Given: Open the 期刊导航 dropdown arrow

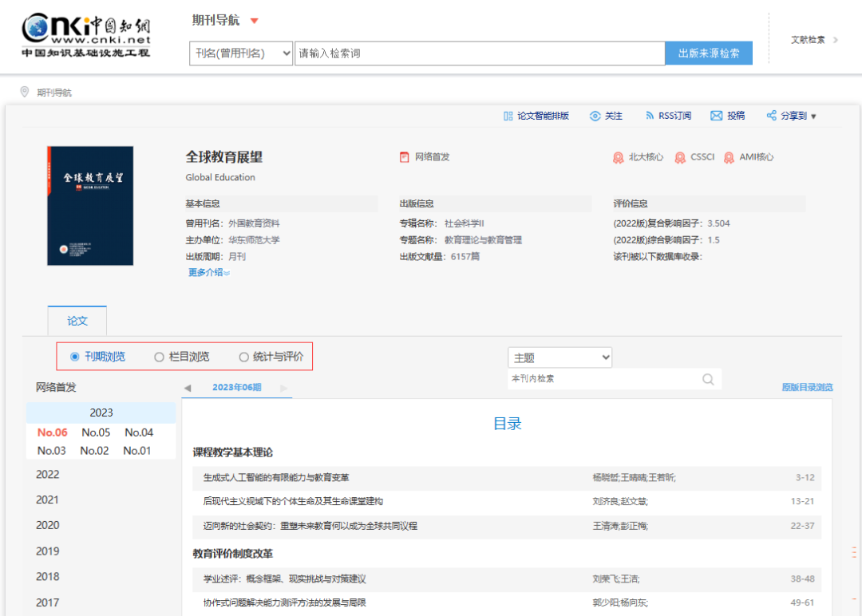Looking at the screenshot, I should point(254,21).
